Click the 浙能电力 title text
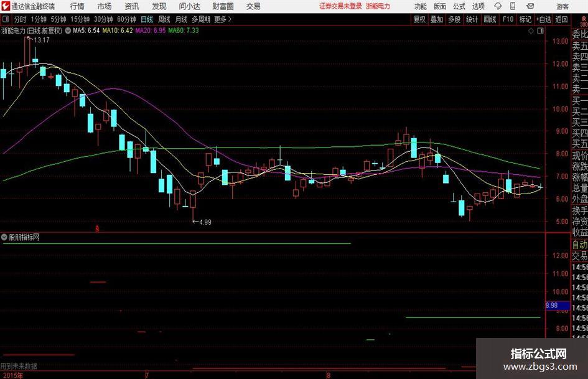Image resolution: width=588 pixels, height=379 pixels. tap(378, 6)
